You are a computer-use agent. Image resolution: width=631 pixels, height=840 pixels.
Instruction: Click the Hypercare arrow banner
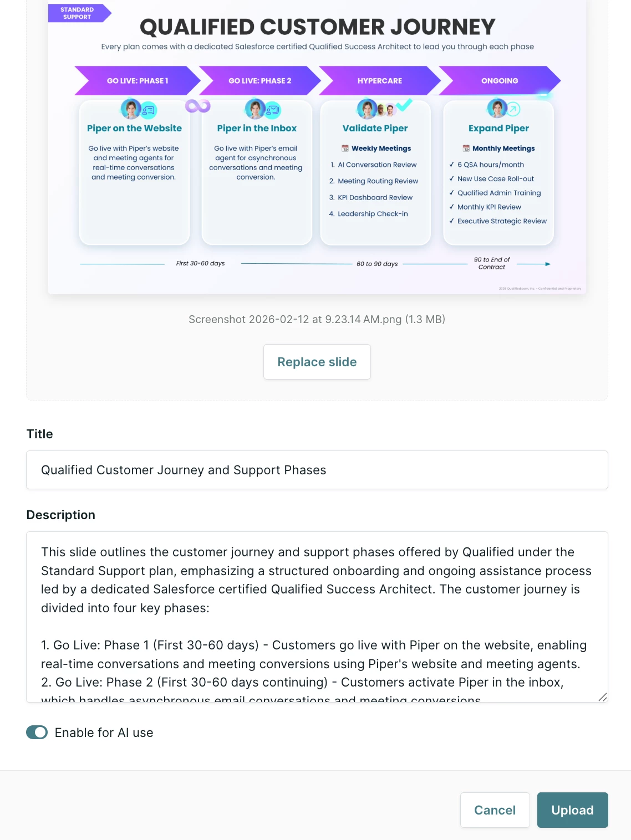click(x=380, y=81)
